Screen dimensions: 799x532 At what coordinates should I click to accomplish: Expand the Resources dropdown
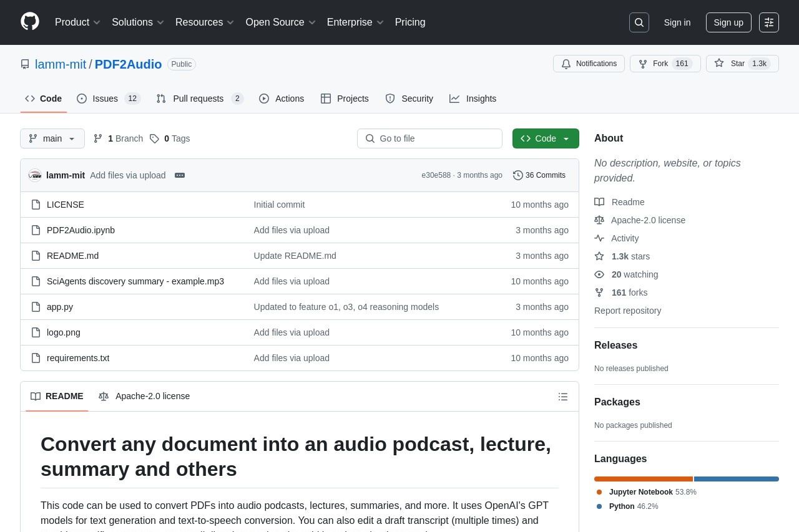click(204, 22)
